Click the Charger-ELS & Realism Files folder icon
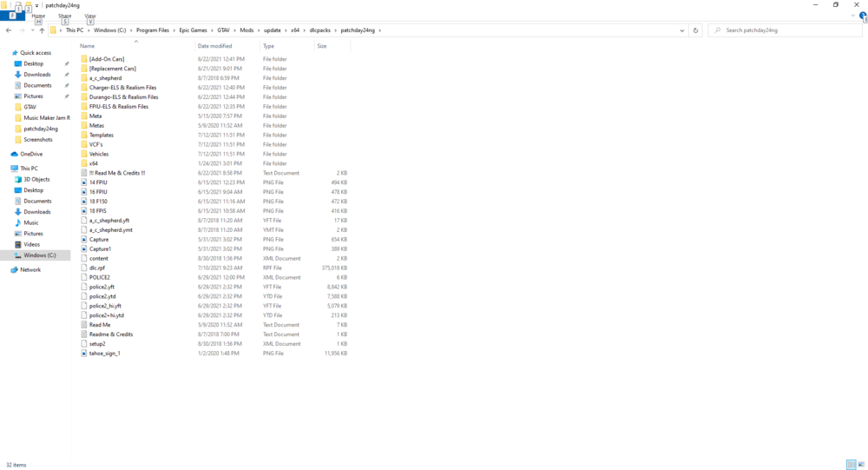Screen dimensions: 868x470 pos(84,88)
